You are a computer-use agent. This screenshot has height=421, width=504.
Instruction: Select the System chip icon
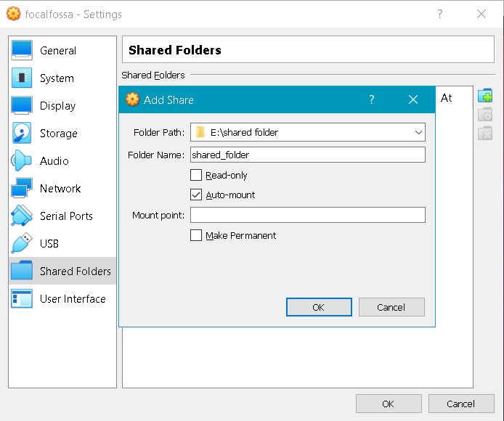point(22,78)
